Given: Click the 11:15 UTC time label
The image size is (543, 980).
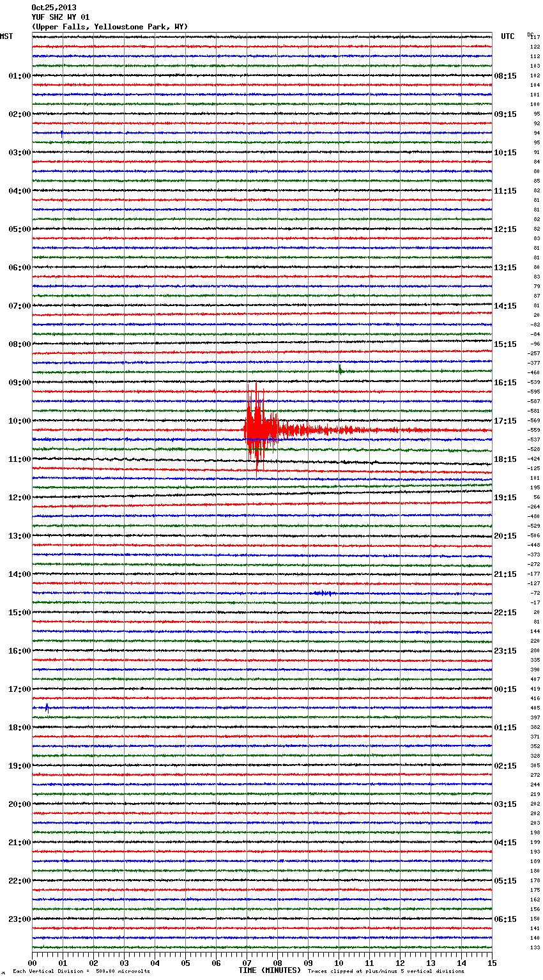Looking at the screenshot, I should click(505, 191).
